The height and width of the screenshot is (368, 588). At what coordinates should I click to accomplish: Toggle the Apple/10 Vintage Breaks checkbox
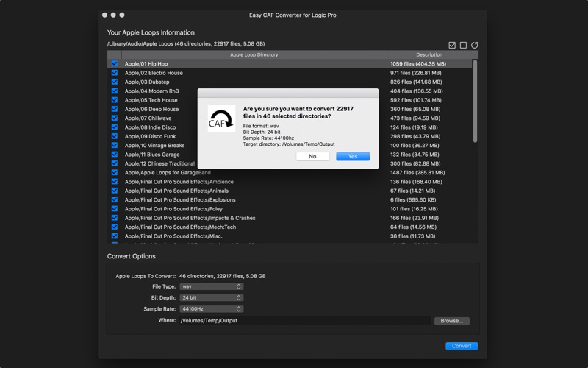tap(115, 145)
